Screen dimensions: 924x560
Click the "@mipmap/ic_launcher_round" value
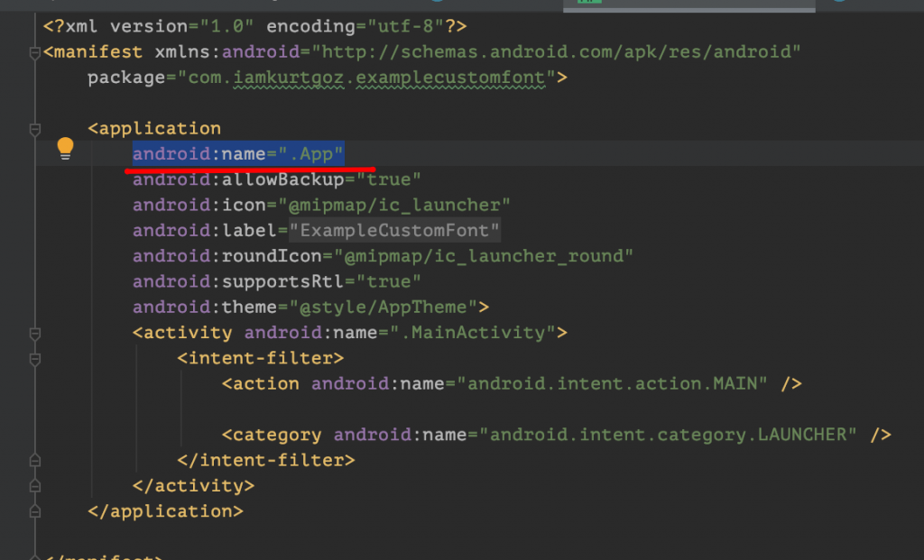(x=484, y=256)
